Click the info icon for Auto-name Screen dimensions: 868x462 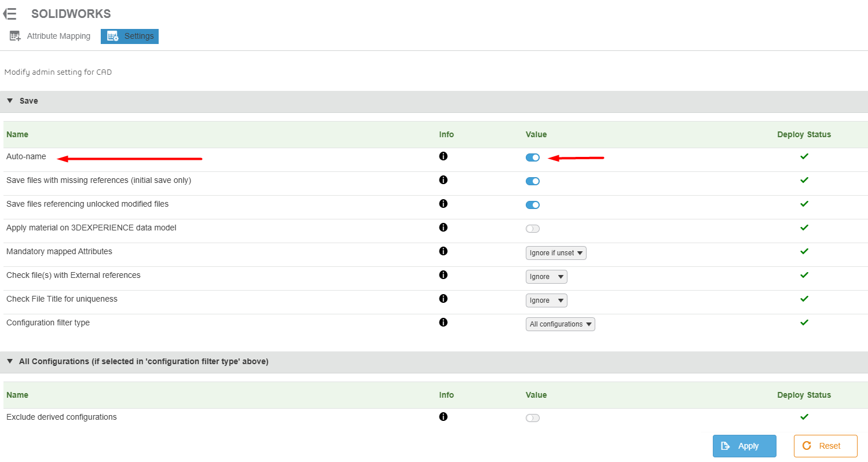pos(444,156)
